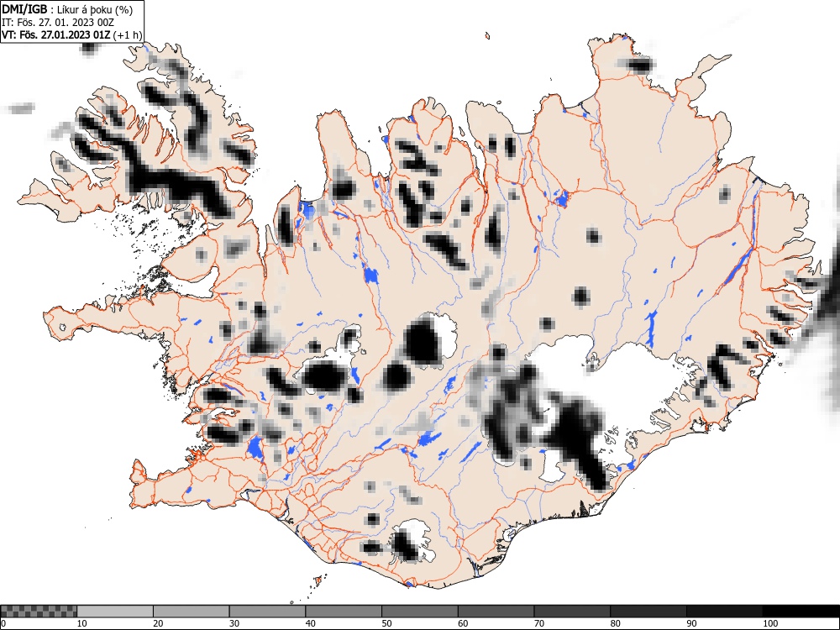Click the checkered 0-10 legend segment
This screenshot has width=840, height=630.
pos(39,612)
